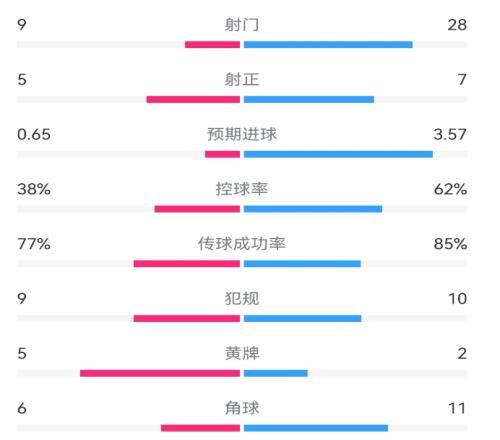500x440 pixels.
Task: Click the 0.65 expected goals value
Action: pos(34,134)
